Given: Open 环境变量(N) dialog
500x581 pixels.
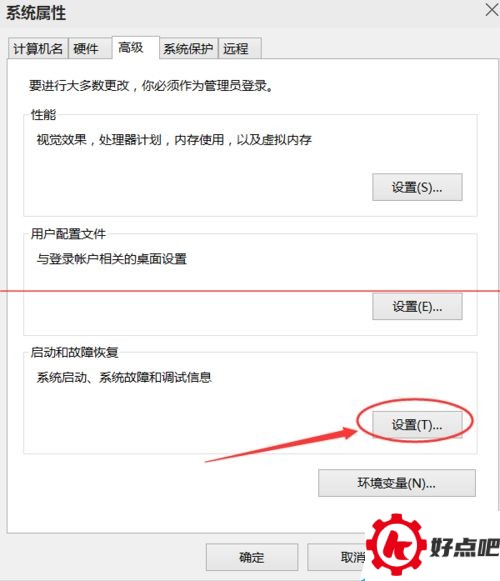Looking at the screenshot, I should click(x=397, y=483).
